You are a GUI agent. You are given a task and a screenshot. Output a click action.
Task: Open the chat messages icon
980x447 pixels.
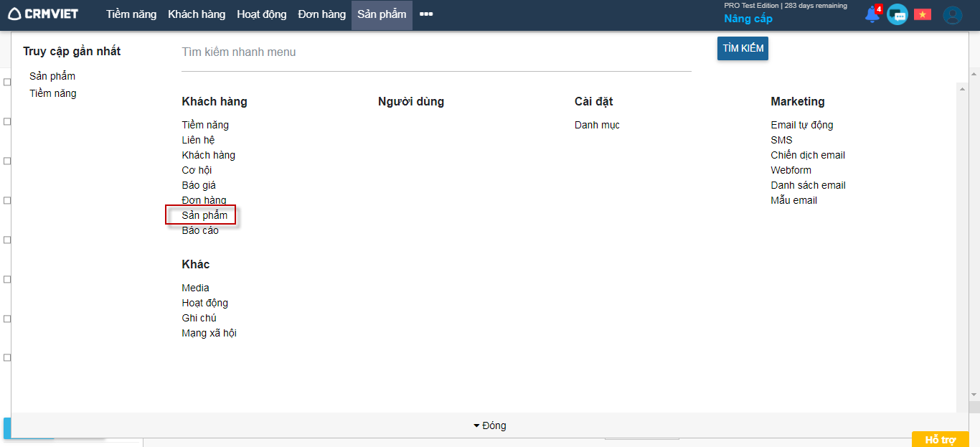point(897,14)
